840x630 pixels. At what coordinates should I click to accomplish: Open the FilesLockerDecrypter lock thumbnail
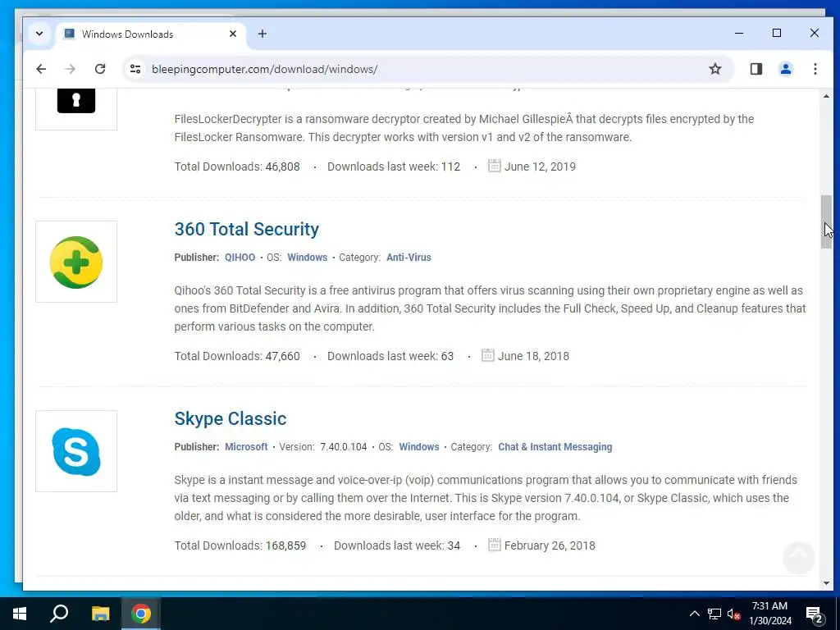point(76,109)
